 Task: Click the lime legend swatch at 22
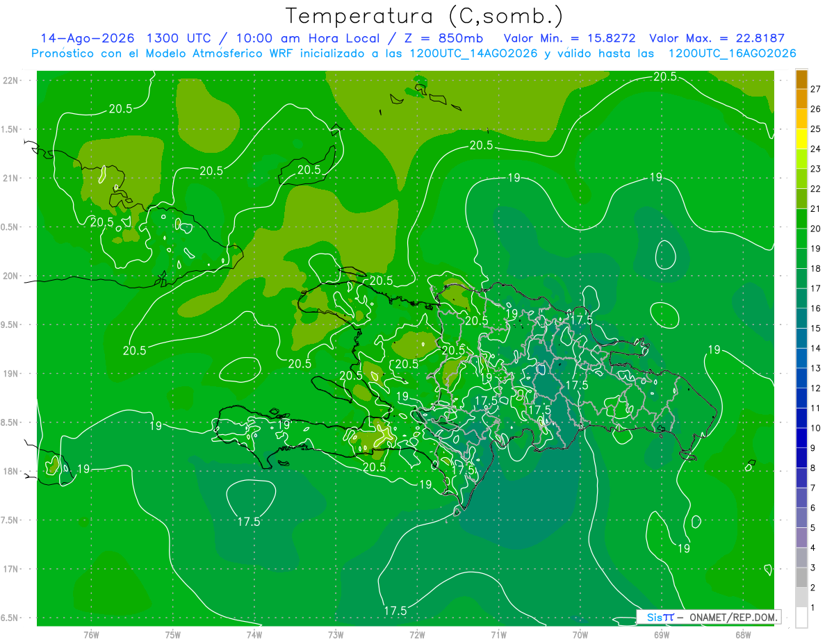pos(801,179)
